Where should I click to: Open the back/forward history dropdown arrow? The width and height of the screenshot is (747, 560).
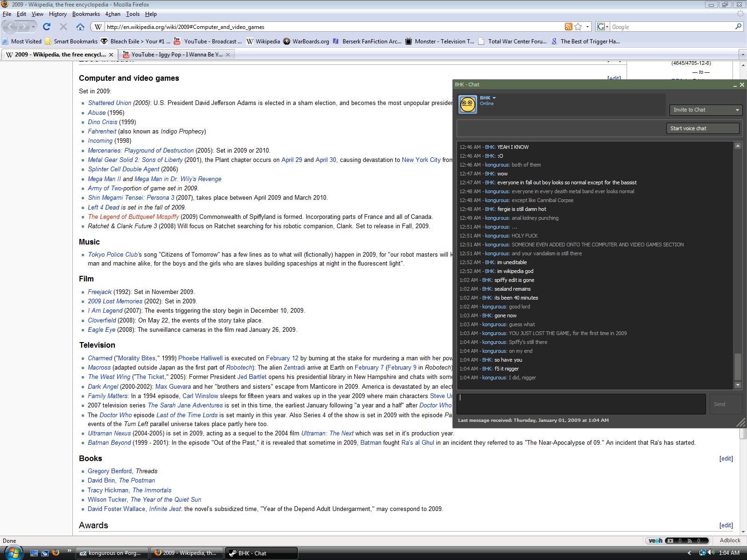(x=34, y=27)
